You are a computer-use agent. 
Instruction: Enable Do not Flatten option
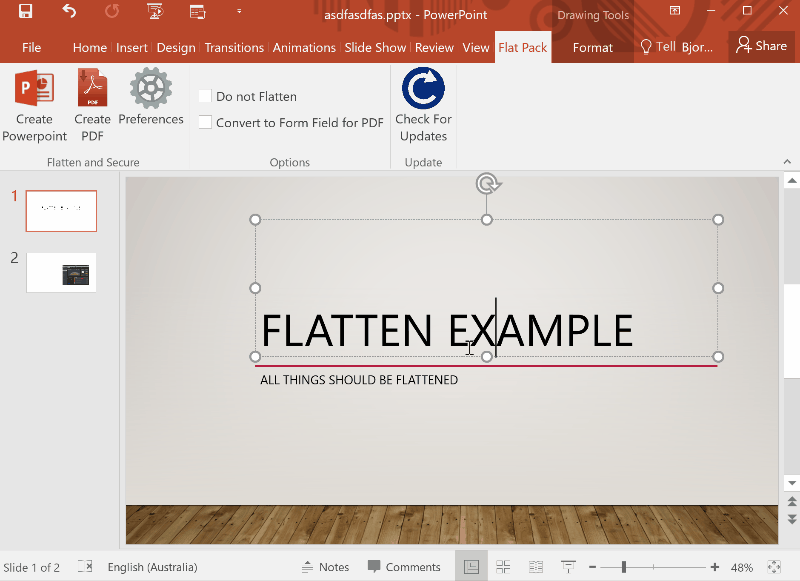[205, 96]
